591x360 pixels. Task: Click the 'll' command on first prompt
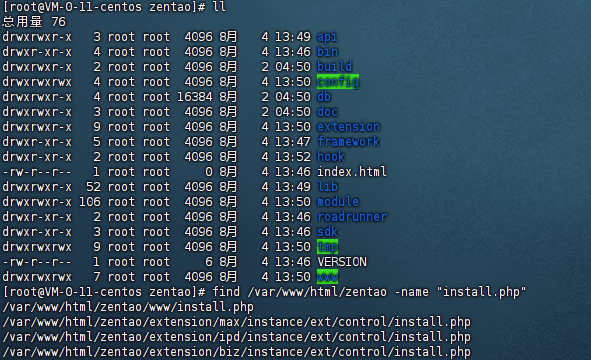[x=219, y=7]
